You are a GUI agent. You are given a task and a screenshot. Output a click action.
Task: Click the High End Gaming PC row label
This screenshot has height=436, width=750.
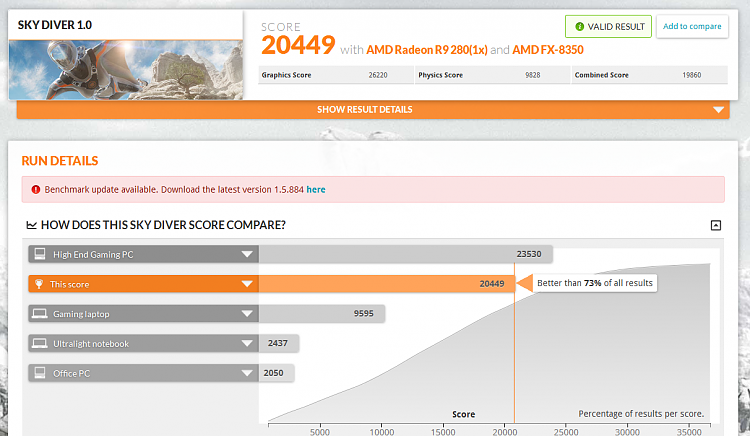(x=93, y=254)
